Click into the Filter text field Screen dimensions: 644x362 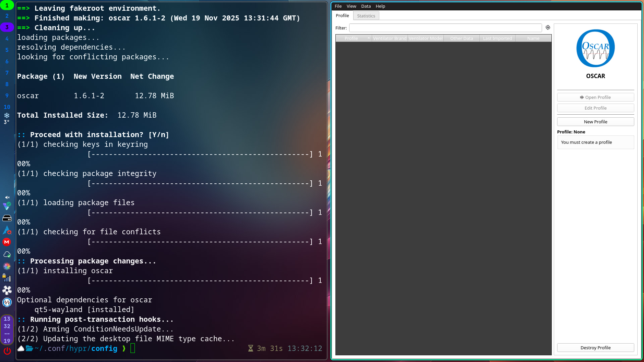[x=445, y=28]
